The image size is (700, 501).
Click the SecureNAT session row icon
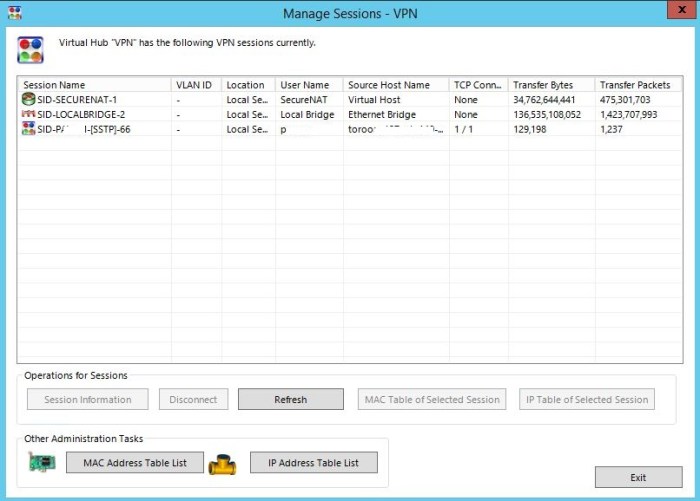coord(28,100)
